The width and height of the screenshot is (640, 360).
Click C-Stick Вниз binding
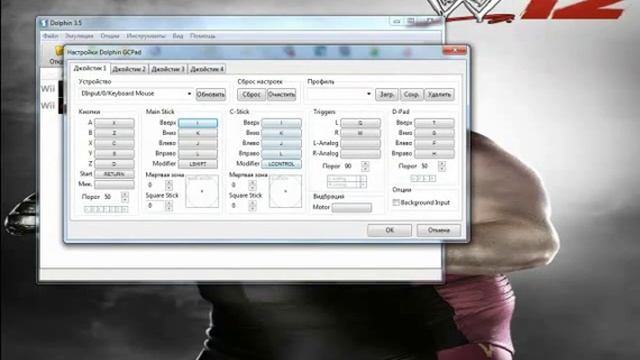[282, 133]
